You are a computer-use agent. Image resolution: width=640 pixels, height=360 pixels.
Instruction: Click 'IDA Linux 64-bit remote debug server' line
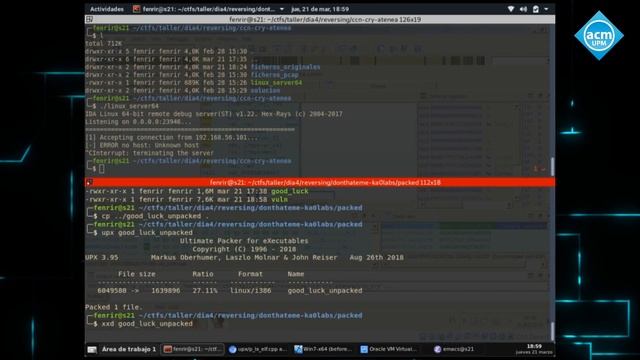click(214, 114)
